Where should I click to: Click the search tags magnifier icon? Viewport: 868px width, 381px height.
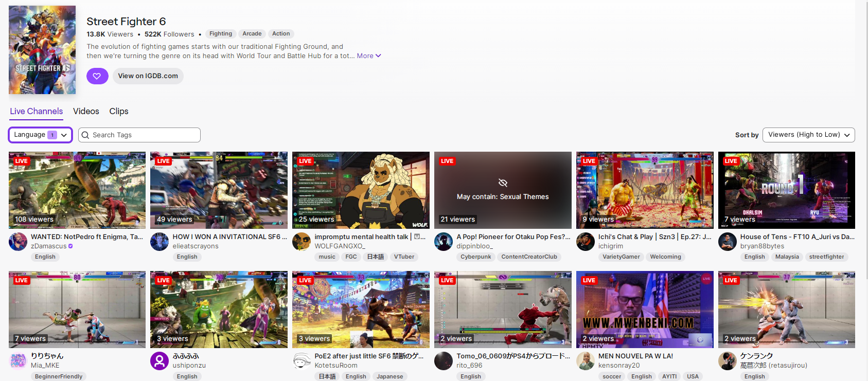pyautogui.click(x=85, y=135)
